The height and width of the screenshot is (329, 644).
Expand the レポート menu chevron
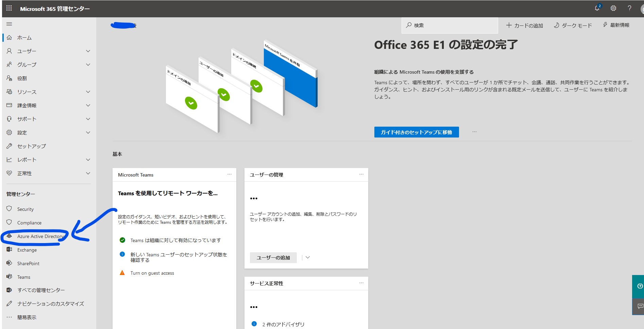[x=88, y=160]
